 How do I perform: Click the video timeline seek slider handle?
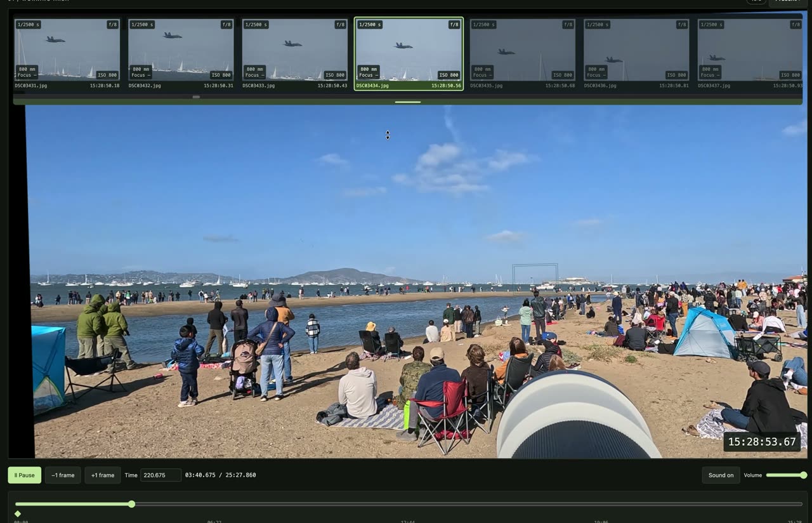click(x=132, y=504)
